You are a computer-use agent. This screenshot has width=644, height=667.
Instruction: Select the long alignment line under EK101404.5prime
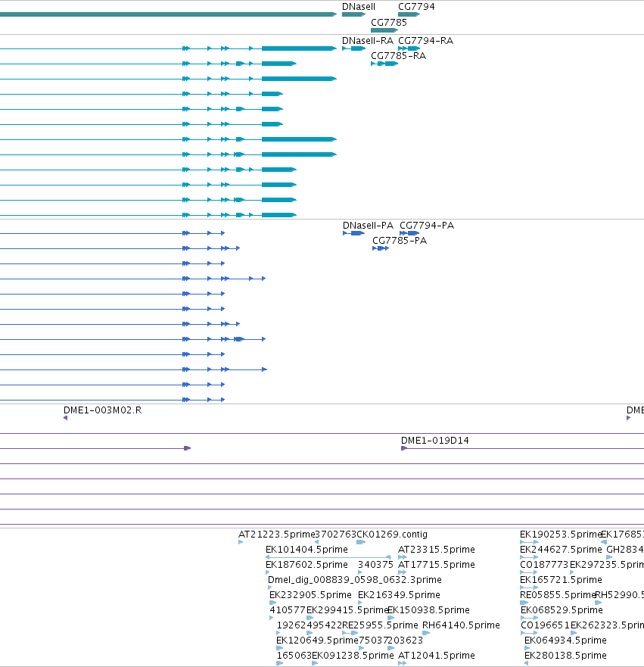tap(328, 557)
